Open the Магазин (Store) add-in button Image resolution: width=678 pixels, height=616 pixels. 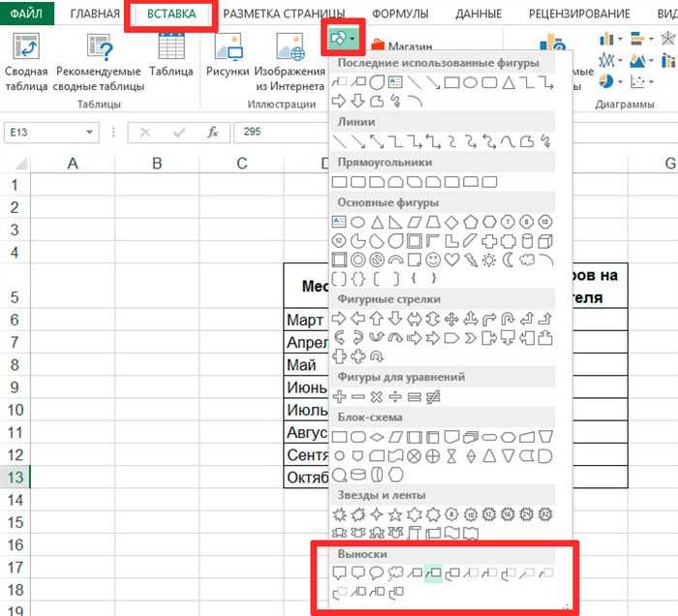[x=401, y=46]
